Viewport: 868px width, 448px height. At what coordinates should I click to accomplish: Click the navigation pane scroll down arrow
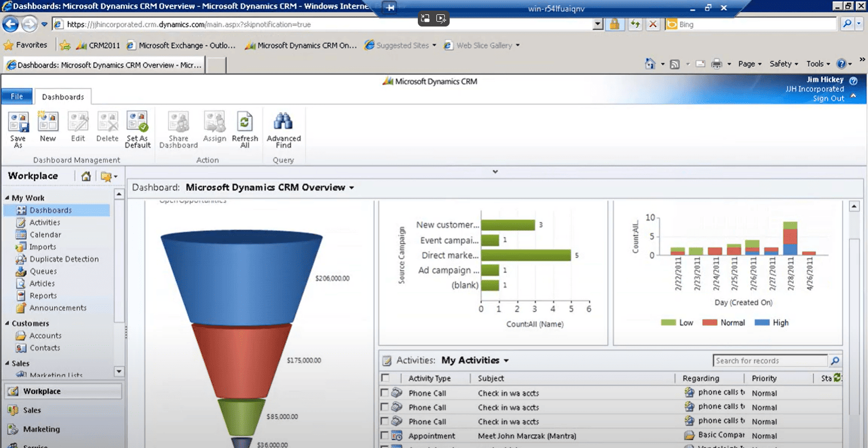coord(119,371)
